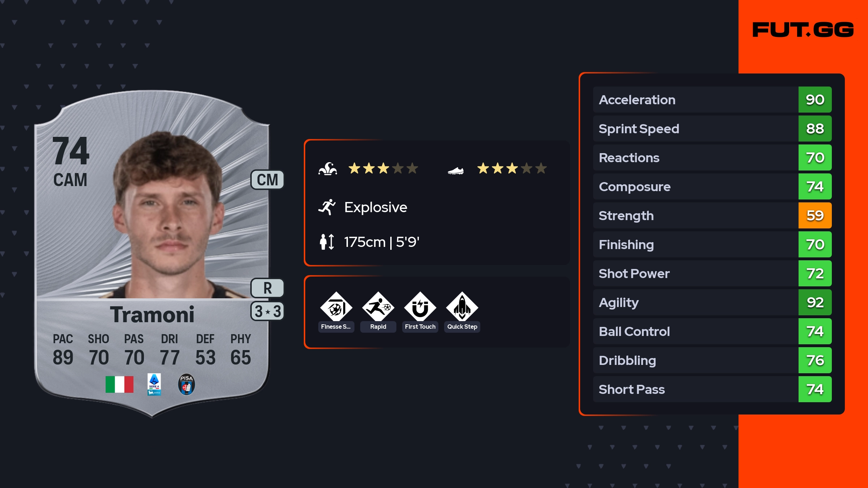The width and height of the screenshot is (868, 488).
Task: Click the Acceleration stat row
Action: click(695, 100)
